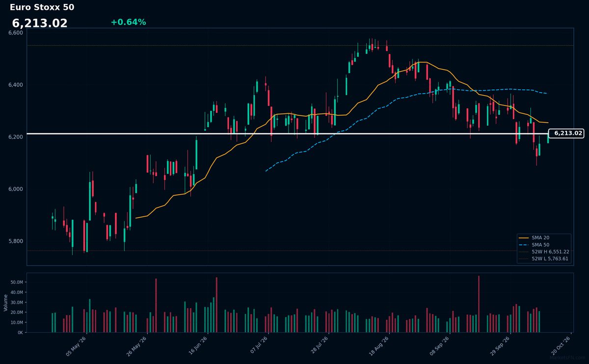Click the 28 Jul '26 date label

(x=319, y=346)
